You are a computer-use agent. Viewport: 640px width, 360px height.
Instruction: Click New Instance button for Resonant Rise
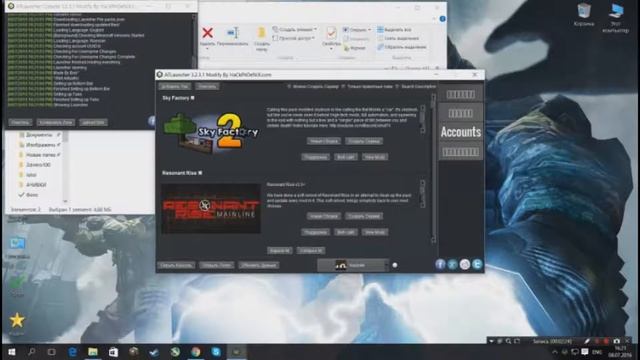tap(324, 216)
